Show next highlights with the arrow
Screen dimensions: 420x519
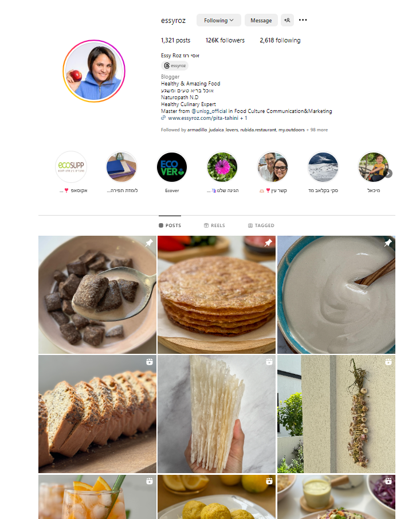(388, 173)
